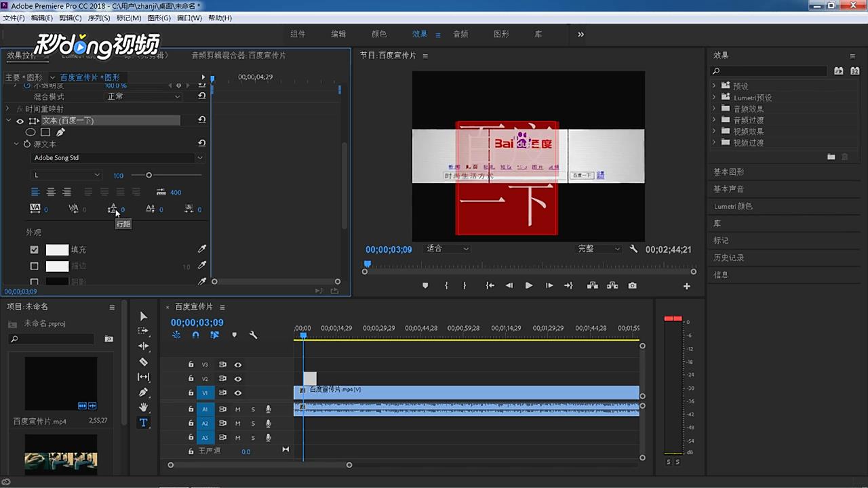The image size is (868, 488).
Task: Click Lift button in program monitor
Action: tap(592, 285)
